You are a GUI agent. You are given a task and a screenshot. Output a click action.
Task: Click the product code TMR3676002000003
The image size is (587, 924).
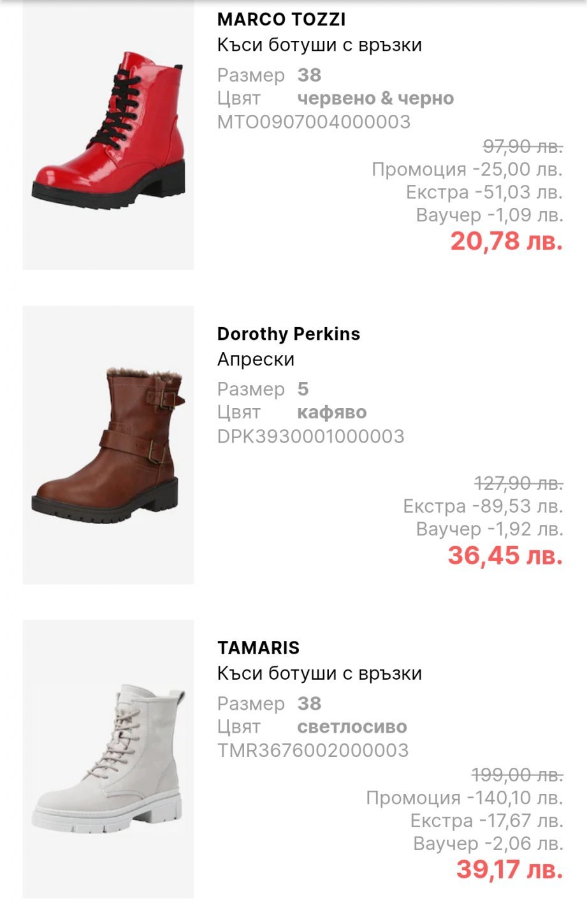tap(312, 750)
